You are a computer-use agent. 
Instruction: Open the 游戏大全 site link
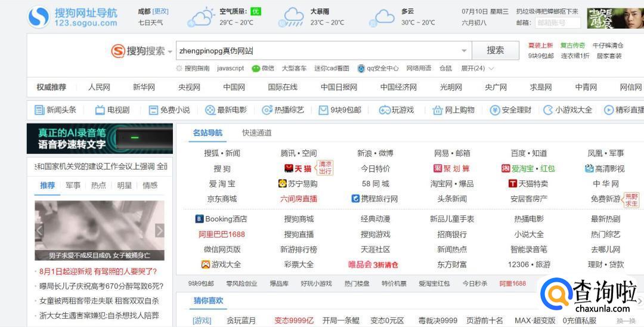221,264
